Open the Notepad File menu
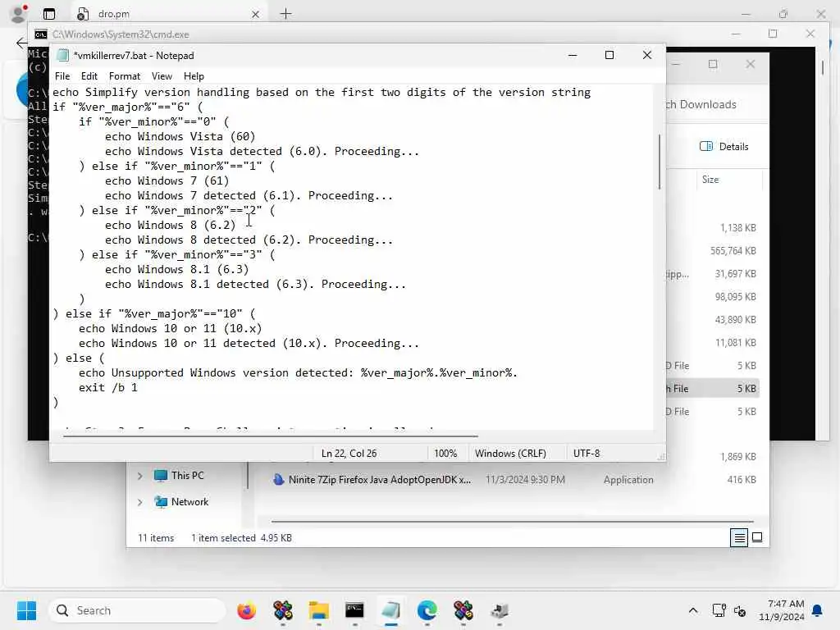Screen dimensions: 840x630 [62, 76]
